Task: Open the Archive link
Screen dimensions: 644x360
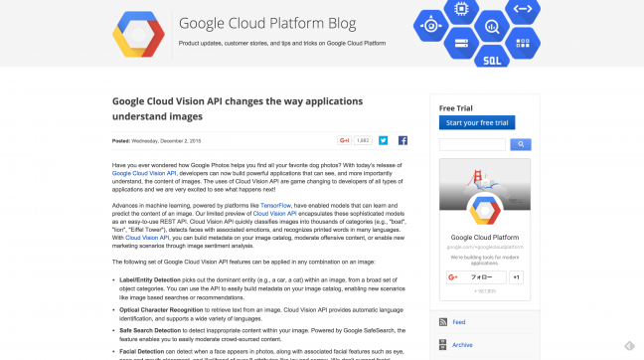Action: click(462, 345)
